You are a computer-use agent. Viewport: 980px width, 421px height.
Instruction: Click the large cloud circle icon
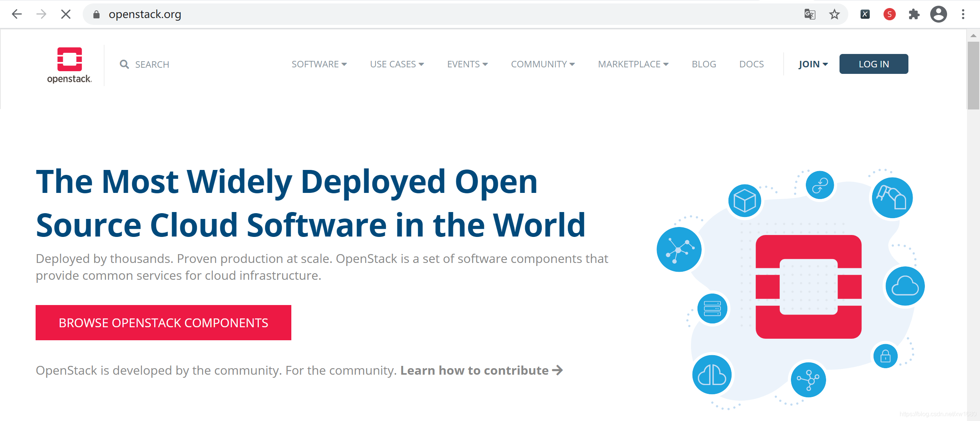pos(905,286)
